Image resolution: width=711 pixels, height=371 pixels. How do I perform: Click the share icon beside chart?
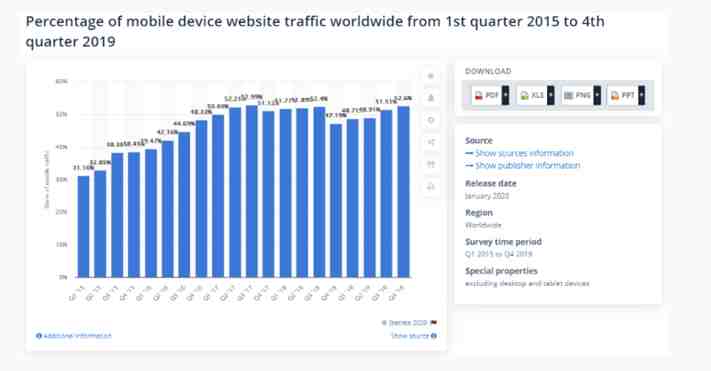click(431, 142)
